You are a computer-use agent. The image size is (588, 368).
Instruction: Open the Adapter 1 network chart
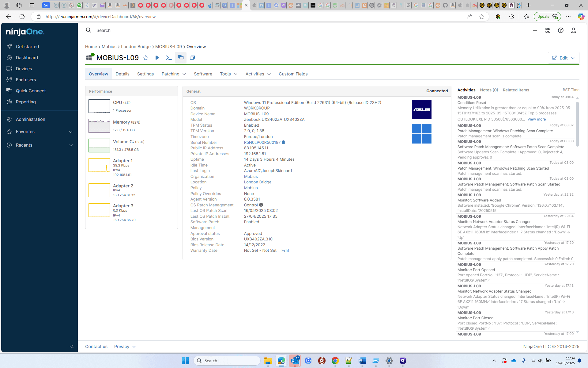[99, 165]
